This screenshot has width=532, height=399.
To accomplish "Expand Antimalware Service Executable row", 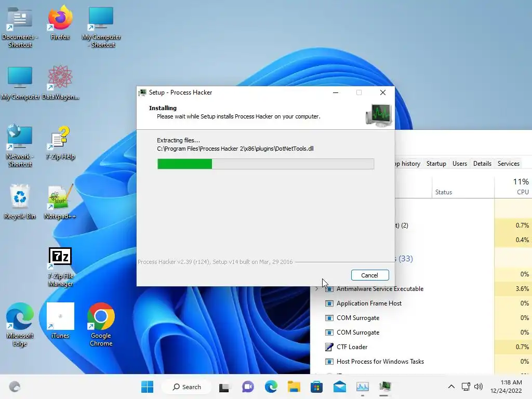I will (316, 289).
